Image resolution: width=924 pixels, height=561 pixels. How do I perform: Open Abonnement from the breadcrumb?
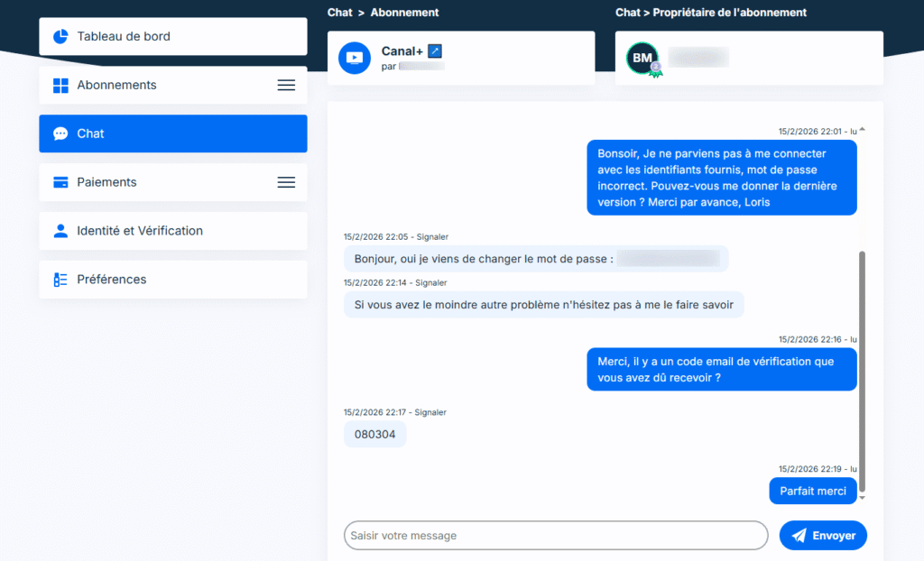(x=402, y=12)
